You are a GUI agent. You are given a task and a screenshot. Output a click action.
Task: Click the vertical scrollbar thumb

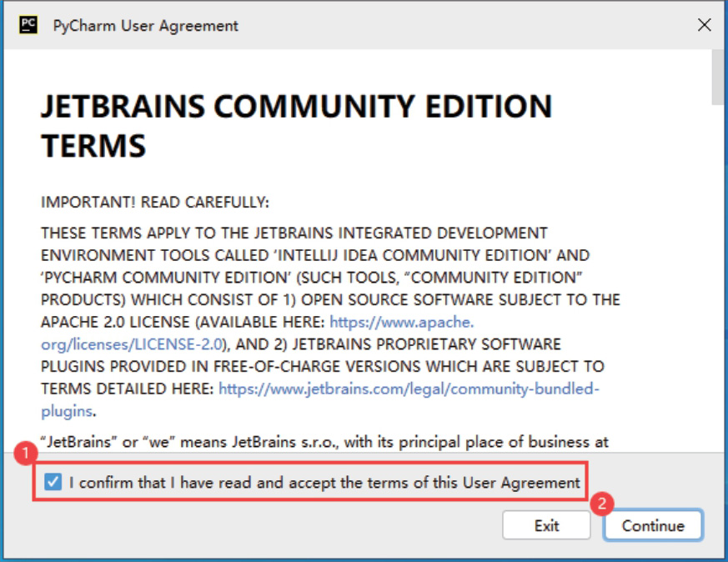coord(718,77)
